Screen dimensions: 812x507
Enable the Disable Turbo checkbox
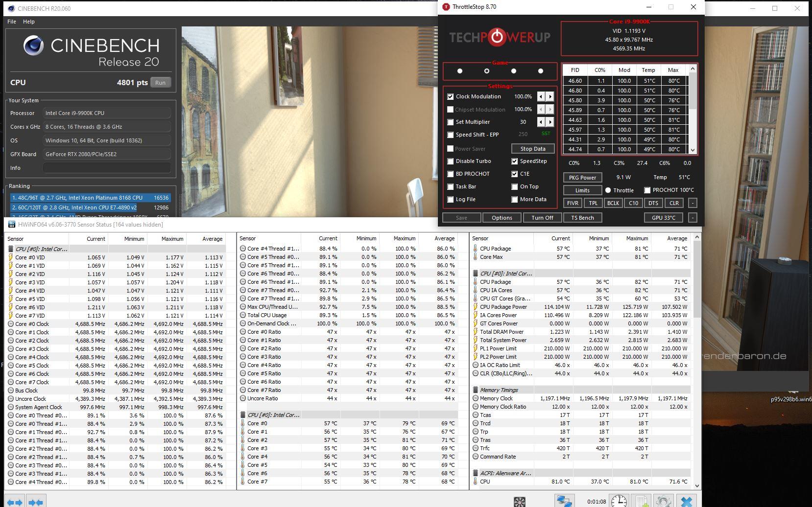tap(451, 161)
